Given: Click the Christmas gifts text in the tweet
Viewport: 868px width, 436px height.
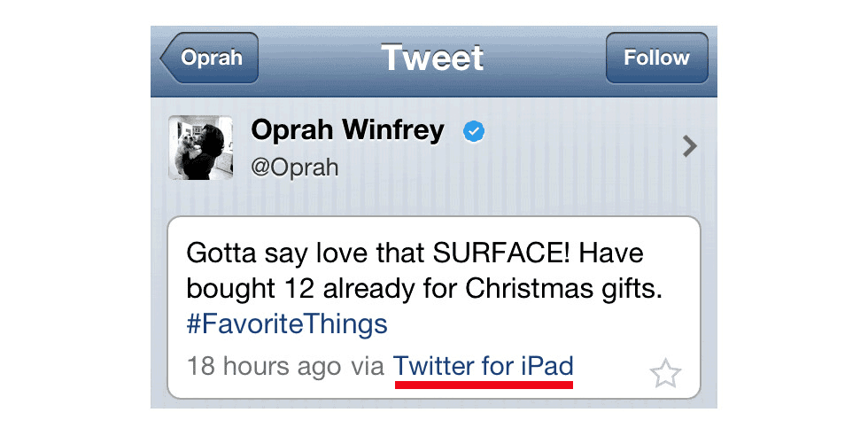Looking at the screenshot, I should pos(563,289).
